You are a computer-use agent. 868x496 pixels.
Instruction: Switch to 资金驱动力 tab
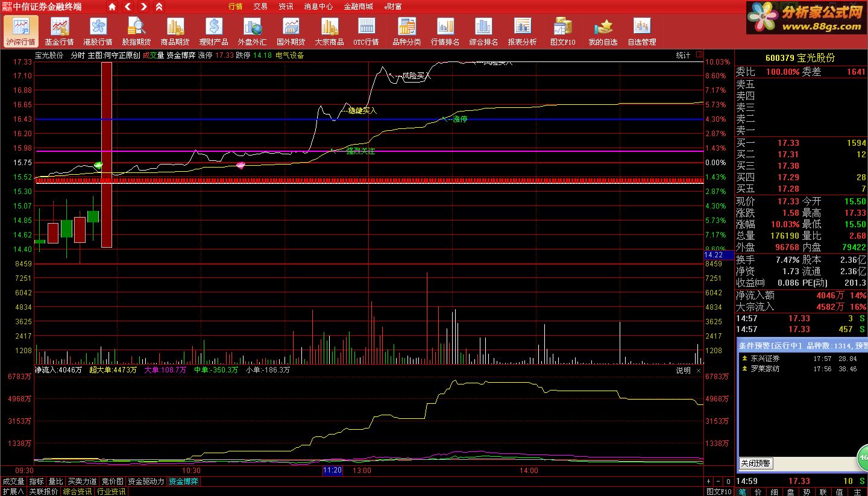pyautogui.click(x=146, y=482)
